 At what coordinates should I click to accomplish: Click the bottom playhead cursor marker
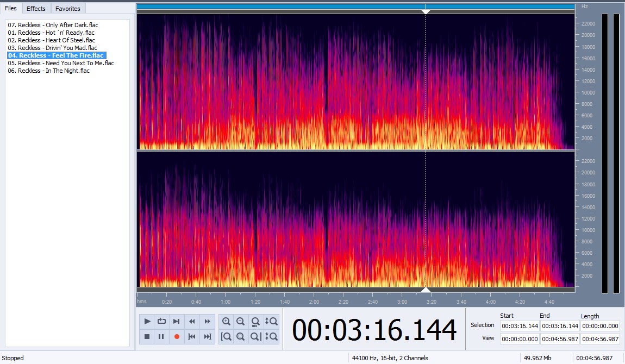(x=426, y=290)
